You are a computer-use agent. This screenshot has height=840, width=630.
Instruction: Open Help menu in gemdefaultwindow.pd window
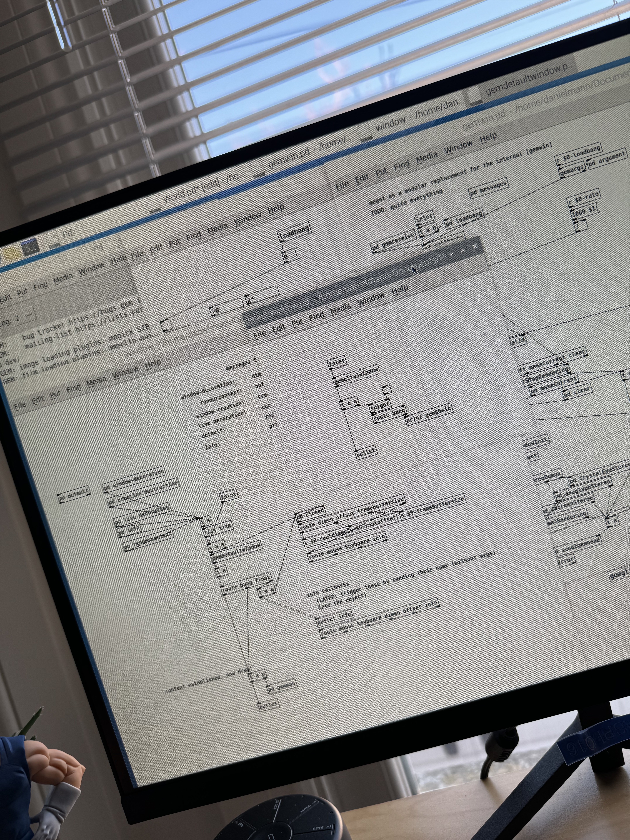point(400,290)
